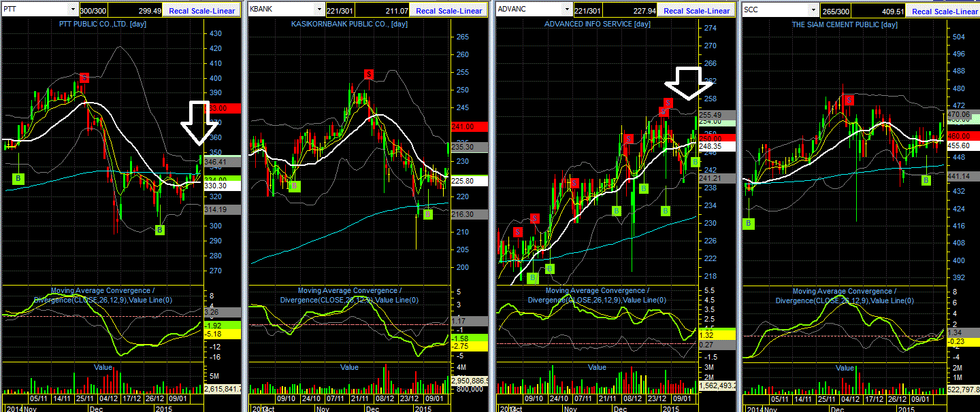Click THE SIAM CEMENT PUBLIC [day] title

[845, 24]
